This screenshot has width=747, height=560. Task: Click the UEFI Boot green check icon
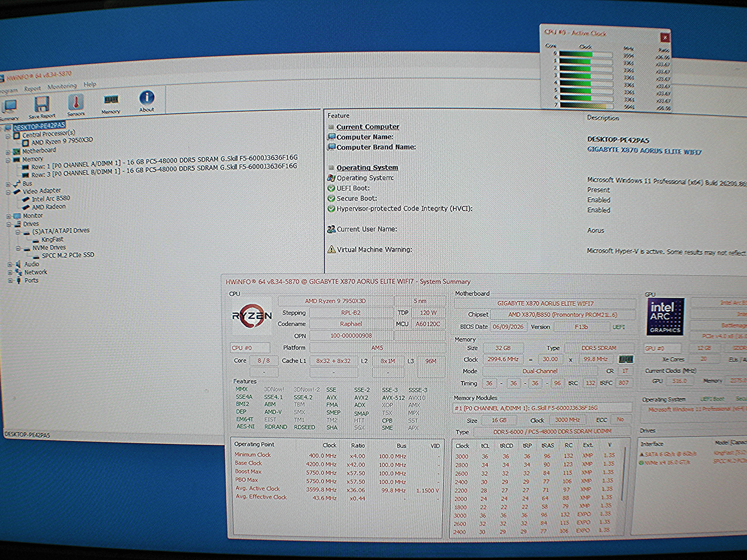pyautogui.click(x=331, y=188)
